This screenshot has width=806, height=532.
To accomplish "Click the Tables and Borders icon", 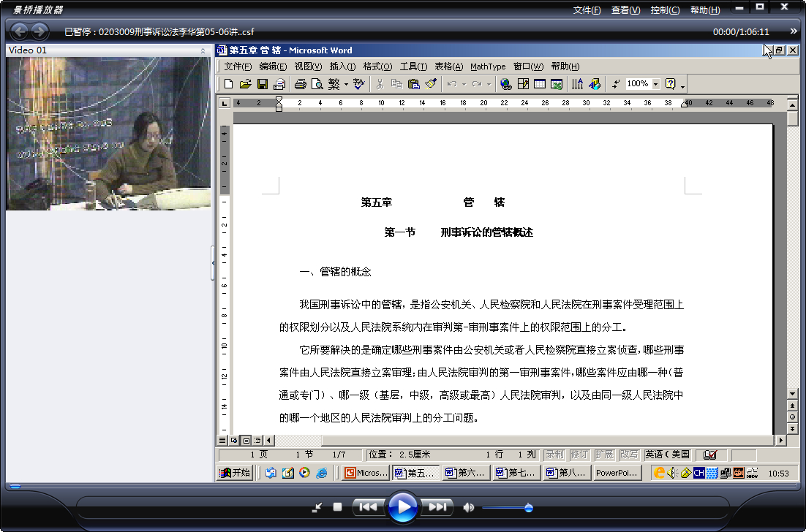I will pos(523,84).
